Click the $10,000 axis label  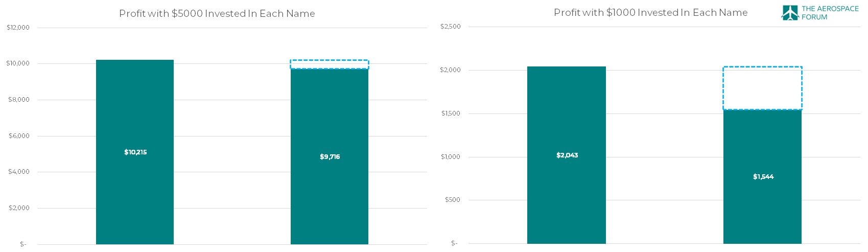pos(18,64)
